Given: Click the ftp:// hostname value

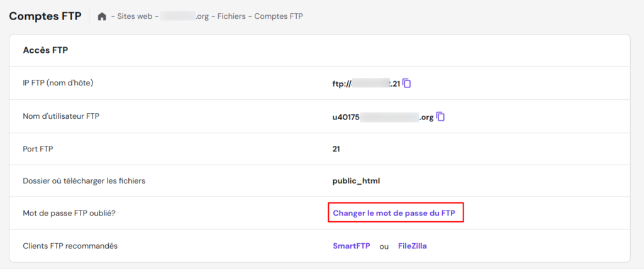Looking at the screenshot, I should [x=366, y=84].
